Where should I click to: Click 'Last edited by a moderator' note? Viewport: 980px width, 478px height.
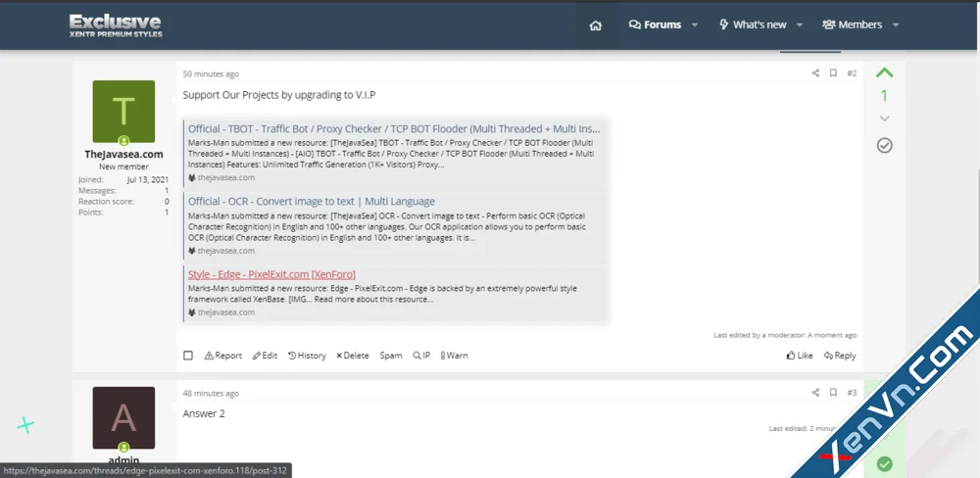tap(785, 335)
